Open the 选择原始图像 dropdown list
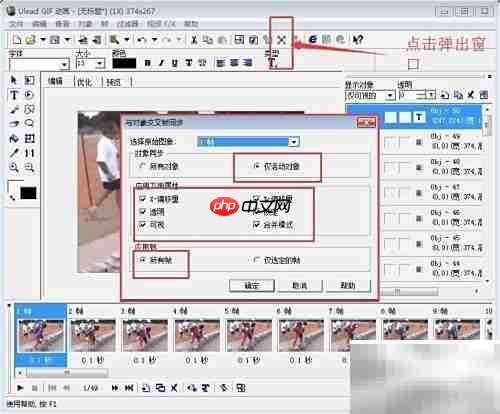 tap(294, 142)
